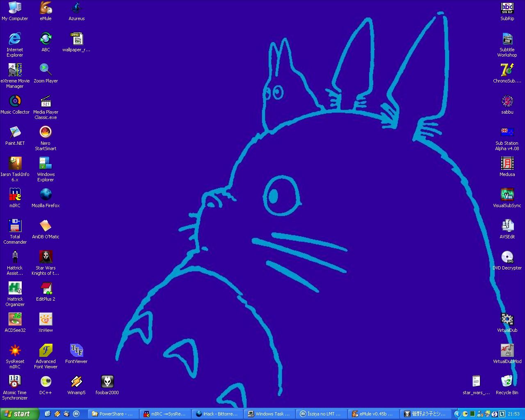Select Nero StartSmart shortcut
This screenshot has height=420, width=525.
(x=46, y=138)
